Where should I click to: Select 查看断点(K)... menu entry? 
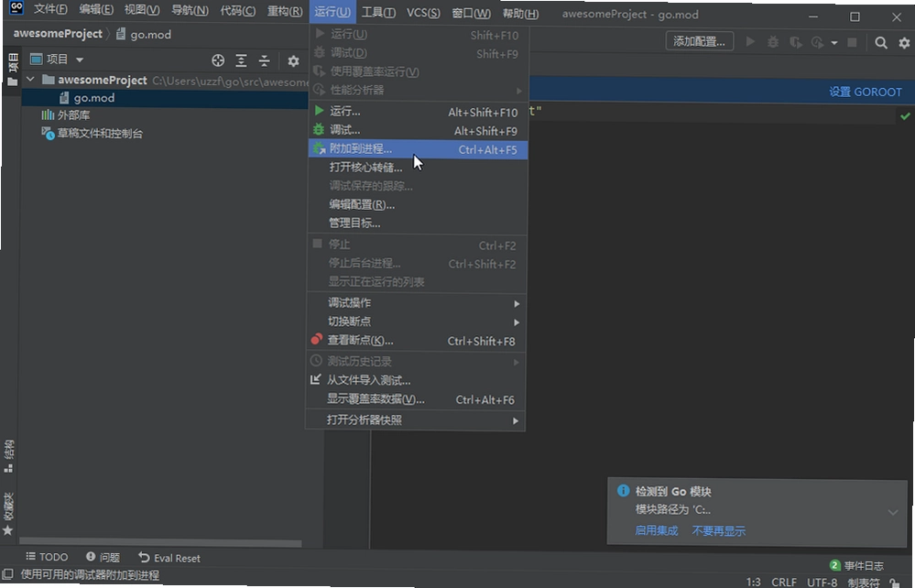tap(417, 341)
